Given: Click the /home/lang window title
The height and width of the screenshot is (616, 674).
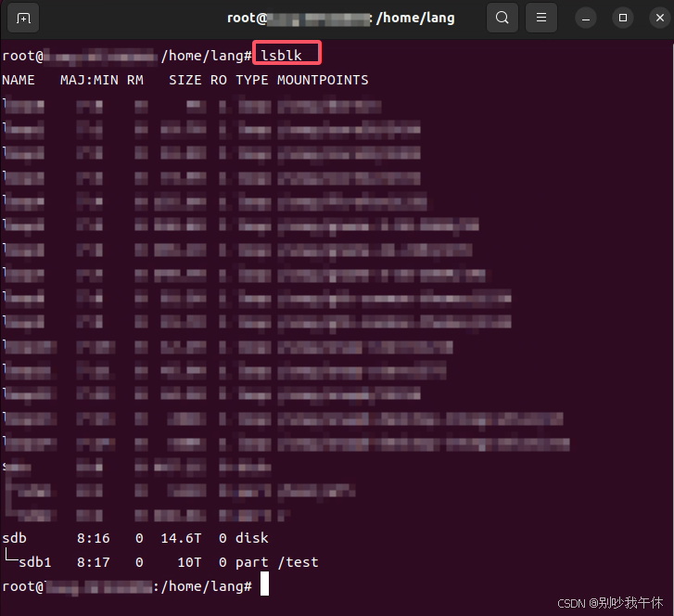Looking at the screenshot, I should point(415,18).
